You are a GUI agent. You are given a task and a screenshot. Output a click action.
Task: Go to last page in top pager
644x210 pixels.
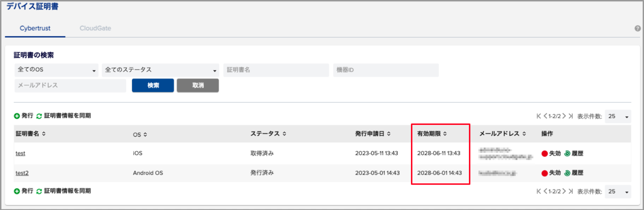click(x=571, y=116)
